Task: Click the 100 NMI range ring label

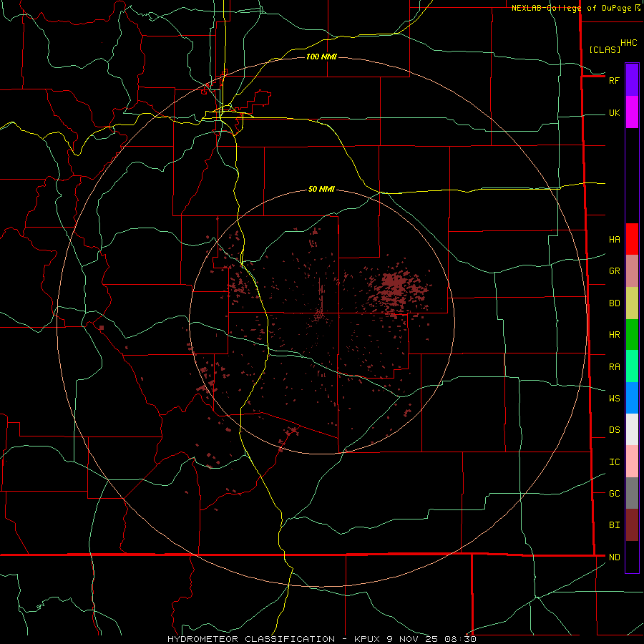Action: tap(321, 57)
